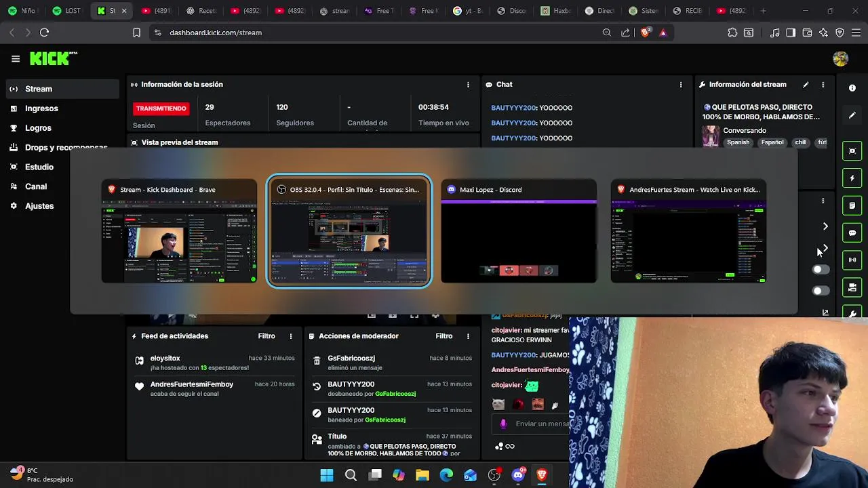Click the Spanish stream tag
Screen dimensions: 868x488
pyautogui.click(x=738, y=142)
